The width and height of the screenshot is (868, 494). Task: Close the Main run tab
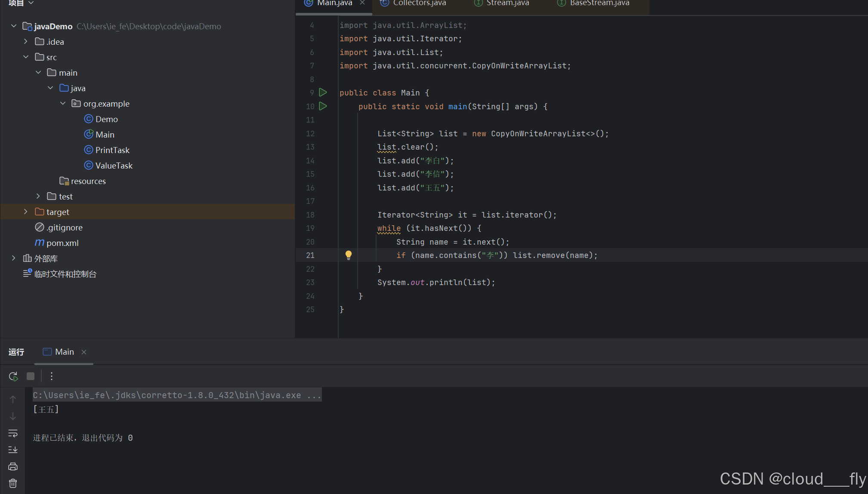84,352
